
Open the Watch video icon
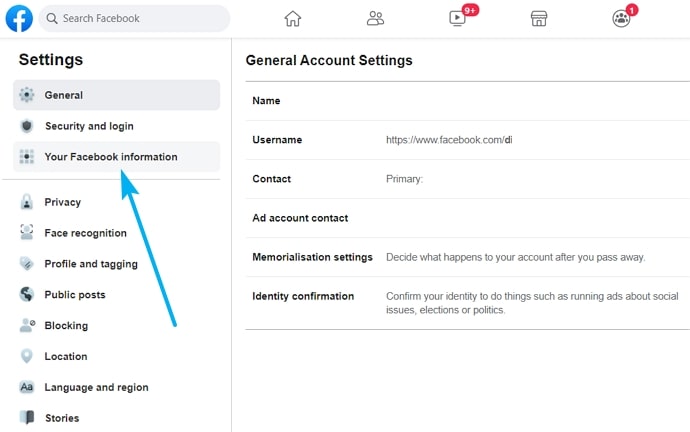tap(458, 18)
